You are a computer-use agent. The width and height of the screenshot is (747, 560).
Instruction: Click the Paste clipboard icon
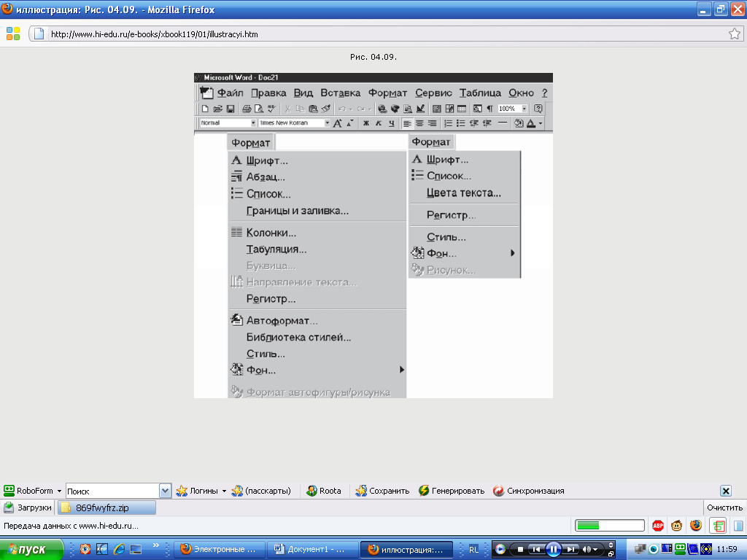313,109
